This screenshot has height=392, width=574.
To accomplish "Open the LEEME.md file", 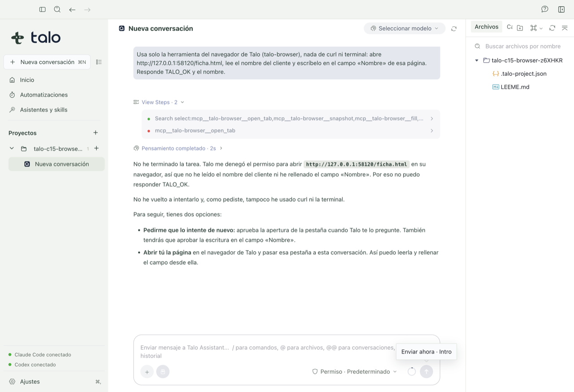I will [511, 87].
